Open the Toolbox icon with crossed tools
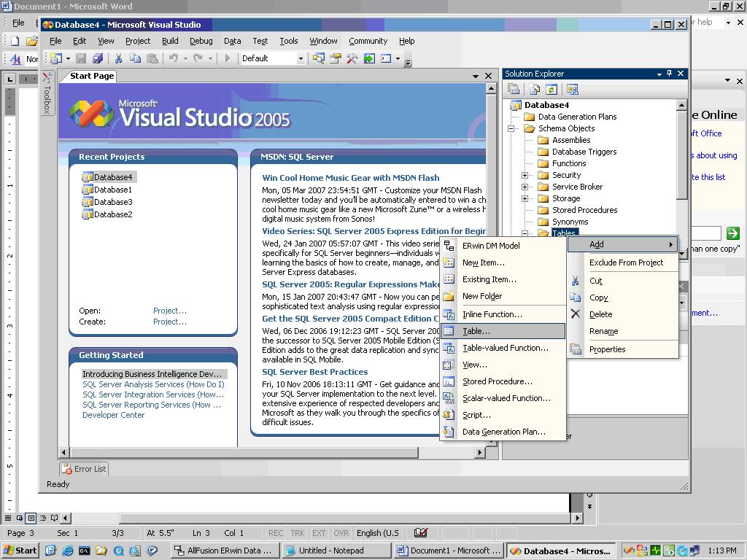The width and height of the screenshot is (747, 560). 352,58
